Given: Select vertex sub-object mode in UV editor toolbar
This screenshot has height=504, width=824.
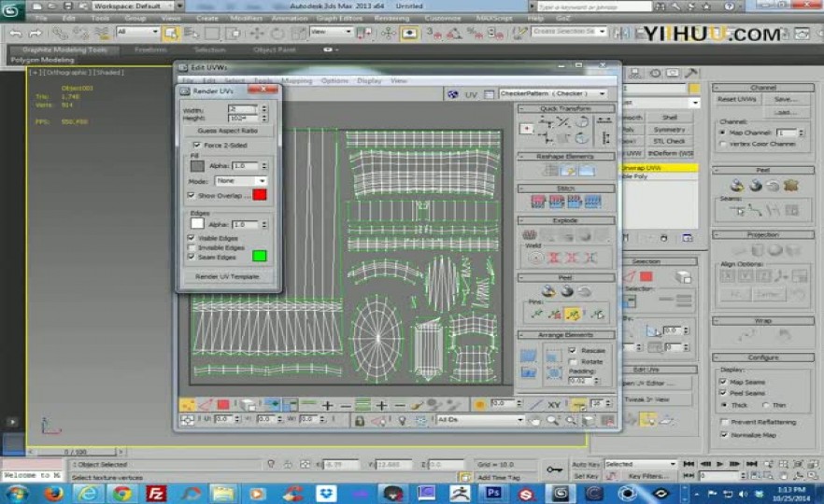Looking at the screenshot, I should click(187, 405).
